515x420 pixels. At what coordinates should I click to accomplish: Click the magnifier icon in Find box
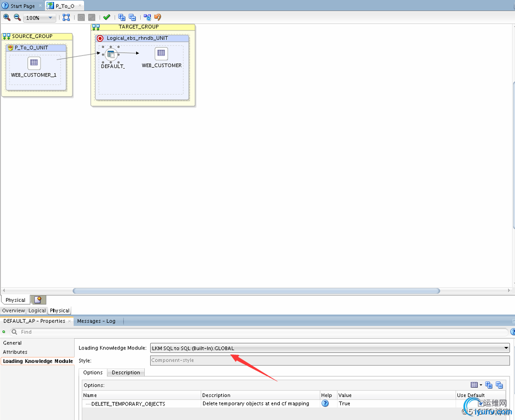point(15,332)
